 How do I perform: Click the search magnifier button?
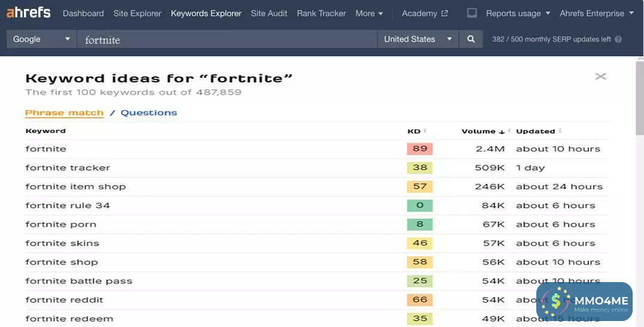point(471,40)
